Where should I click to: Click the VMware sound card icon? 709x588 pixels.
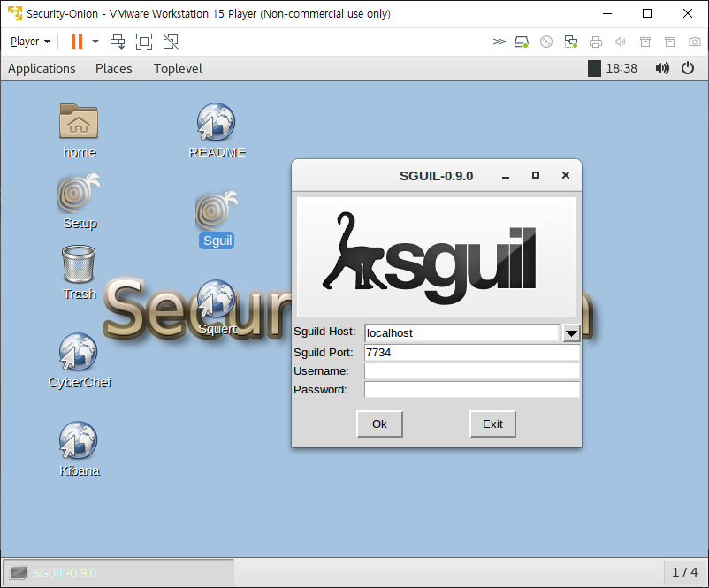pyautogui.click(x=621, y=42)
